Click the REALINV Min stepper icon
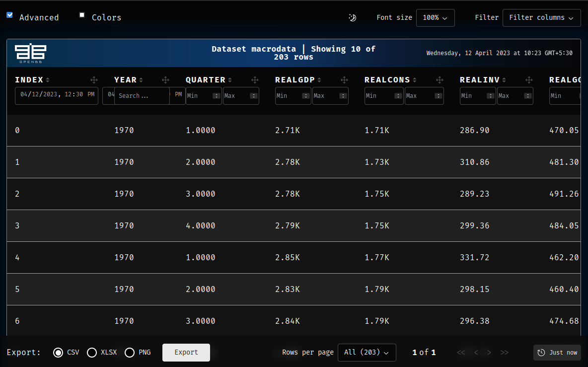Image resolution: width=588 pixels, height=367 pixels. (x=491, y=96)
